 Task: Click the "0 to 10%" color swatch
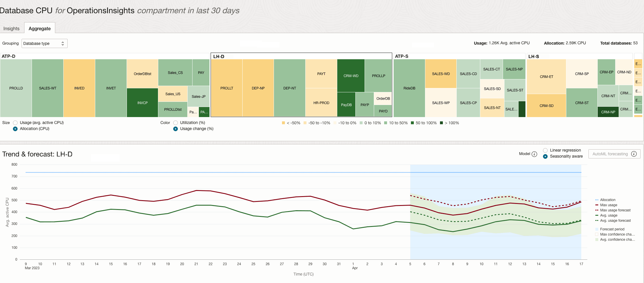coord(361,123)
